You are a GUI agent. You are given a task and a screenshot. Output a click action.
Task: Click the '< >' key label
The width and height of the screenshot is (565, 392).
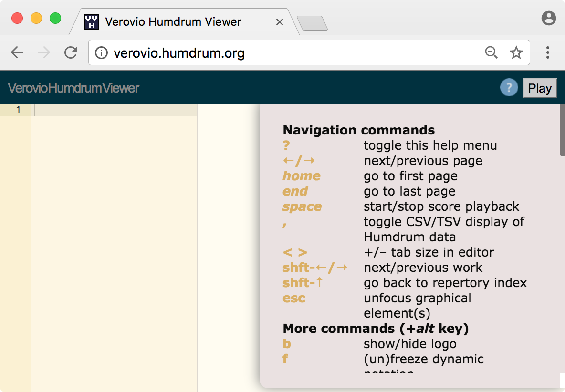click(295, 252)
